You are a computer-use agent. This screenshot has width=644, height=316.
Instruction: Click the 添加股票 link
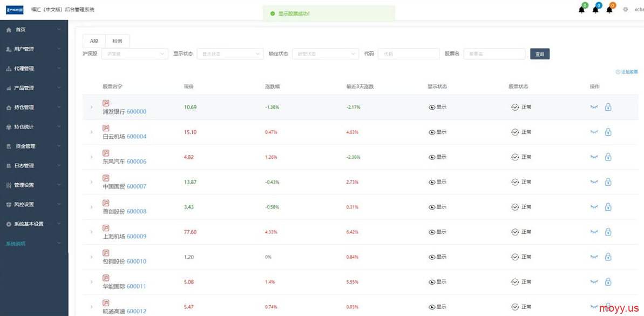[627, 72]
